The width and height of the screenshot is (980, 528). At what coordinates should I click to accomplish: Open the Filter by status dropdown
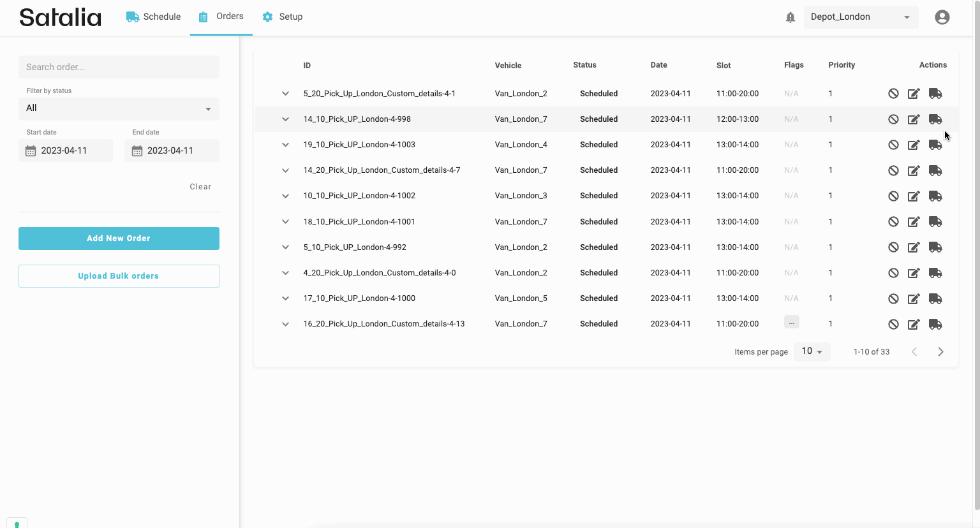tap(119, 108)
